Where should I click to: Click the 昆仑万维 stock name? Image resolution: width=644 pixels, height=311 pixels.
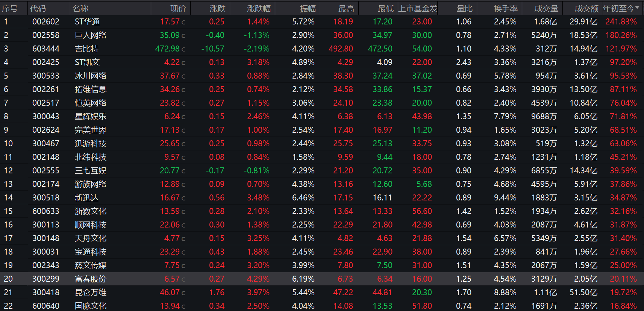[x=91, y=293]
